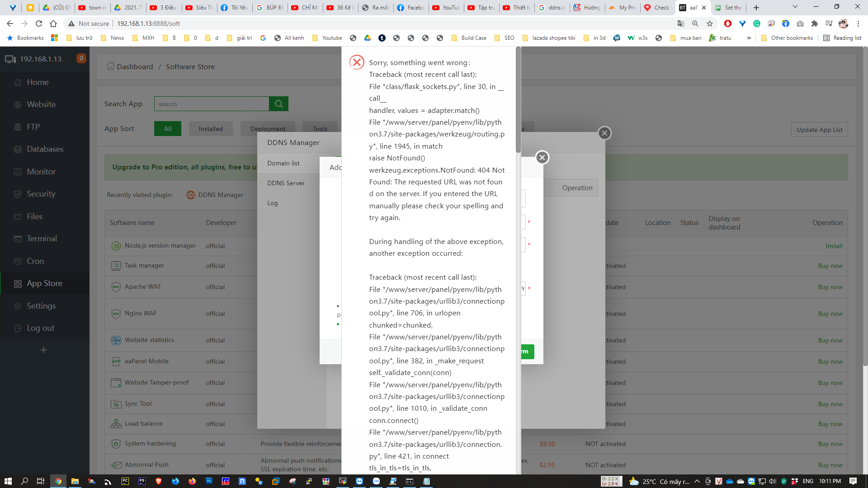Click Buy now for Task manager

coord(830,266)
